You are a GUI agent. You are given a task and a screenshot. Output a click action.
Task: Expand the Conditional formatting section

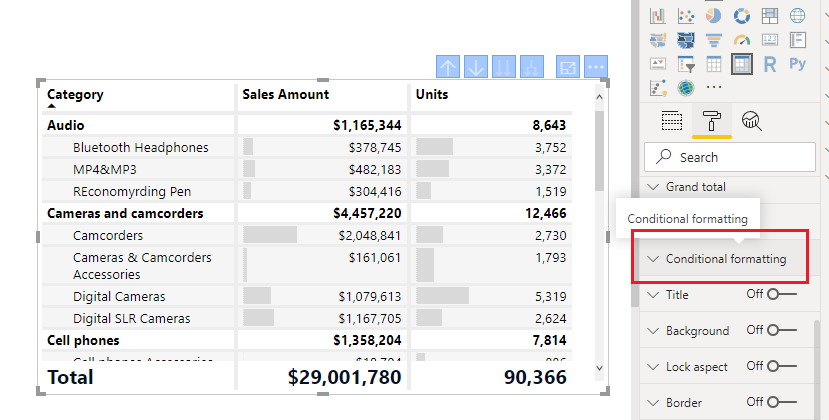725,259
